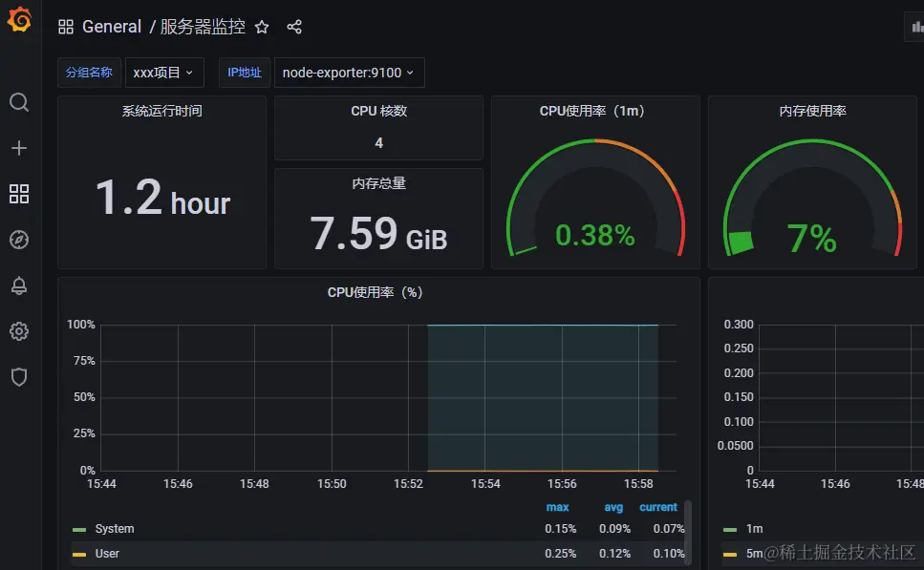
Task: Open the CPU使用率（%）graph panel title
Action: point(376,292)
